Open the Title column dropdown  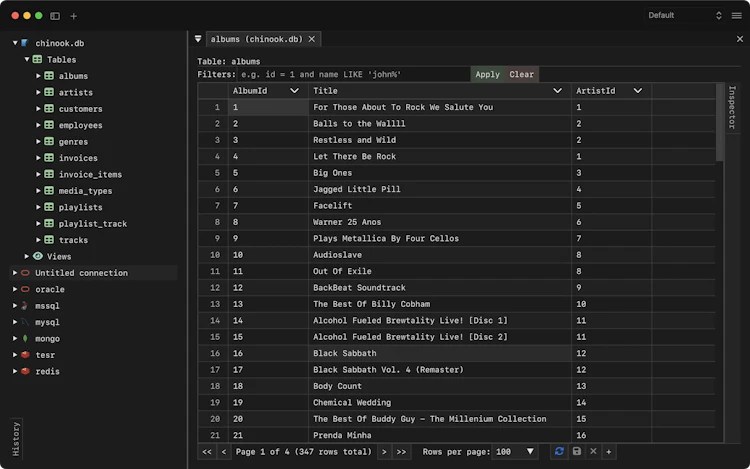pyautogui.click(x=557, y=91)
